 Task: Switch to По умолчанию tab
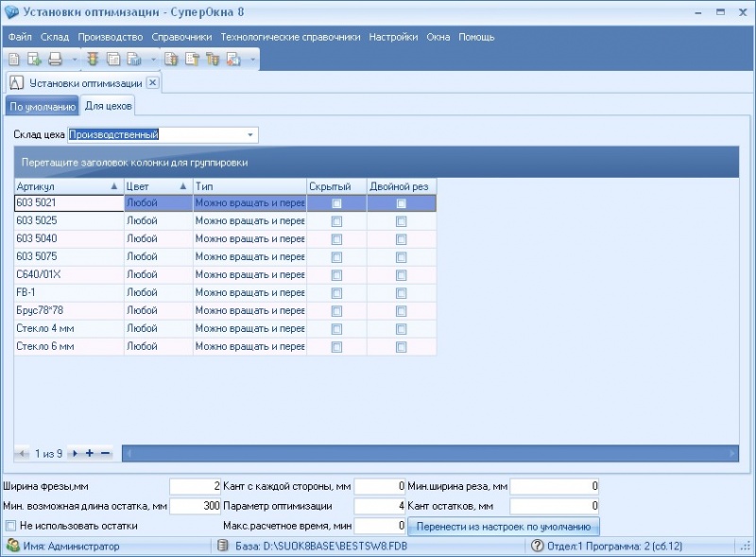coord(43,107)
